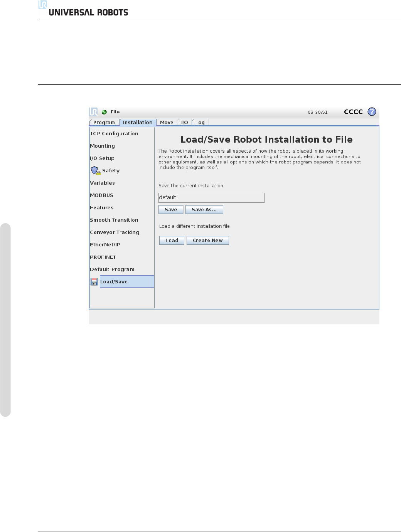
Task: Click the 'Save the current installation' label
Action: click(x=191, y=185)
